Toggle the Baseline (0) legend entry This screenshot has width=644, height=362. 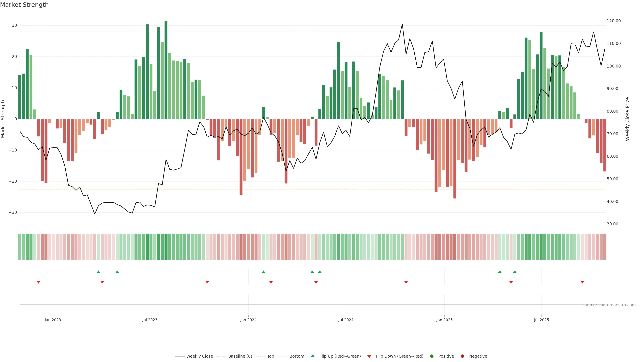(240, 356)
